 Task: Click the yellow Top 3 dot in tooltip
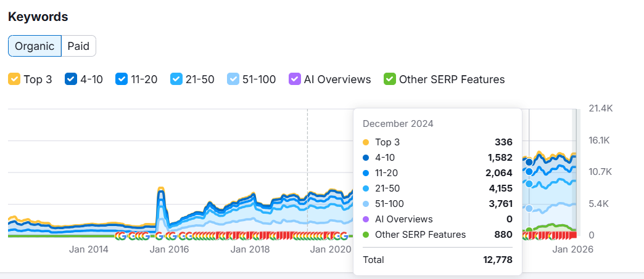pyautogui.click(x=366, y=142)
